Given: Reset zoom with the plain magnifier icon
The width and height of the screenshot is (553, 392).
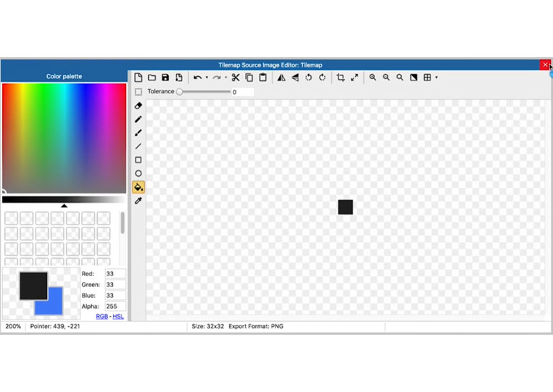Looking at the screenshot, I should (x=399, y=78).
